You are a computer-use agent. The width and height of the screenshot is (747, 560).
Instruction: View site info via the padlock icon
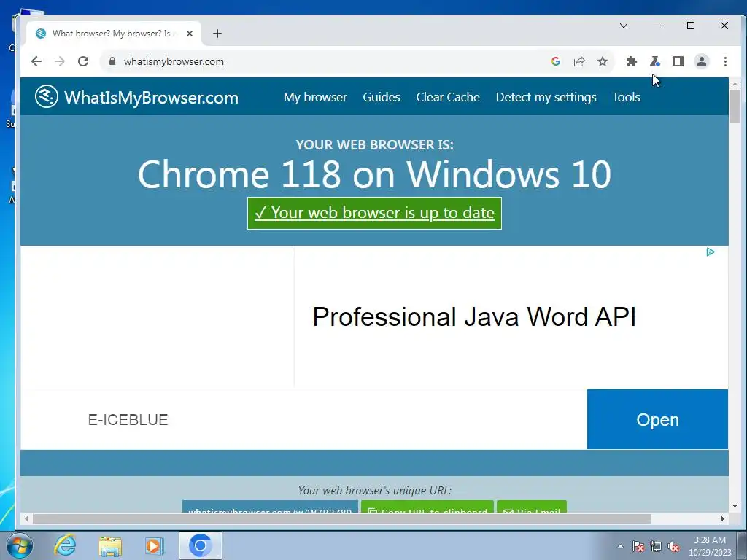[x=112, y=61]
